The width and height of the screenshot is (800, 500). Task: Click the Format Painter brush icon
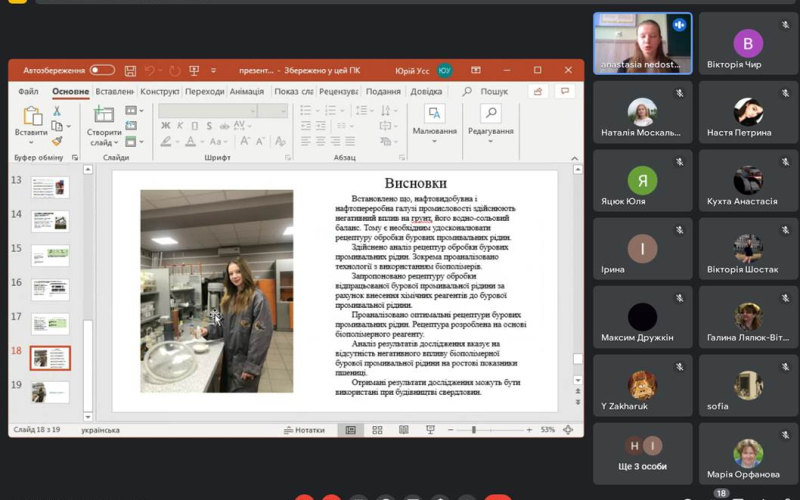pyautogui.click(x=57, y=140)
